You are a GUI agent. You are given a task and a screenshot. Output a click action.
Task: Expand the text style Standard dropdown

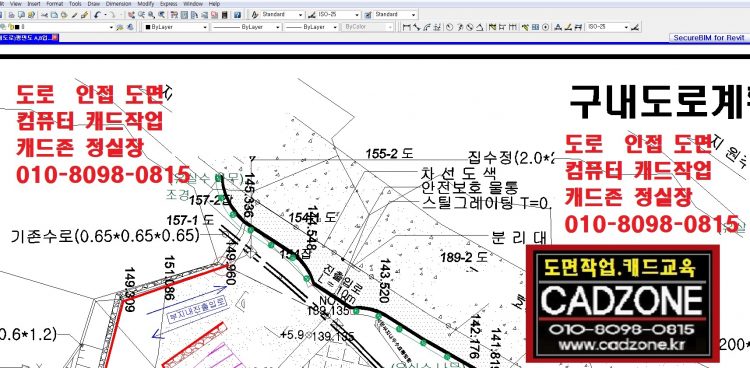[x=300, y=15]
